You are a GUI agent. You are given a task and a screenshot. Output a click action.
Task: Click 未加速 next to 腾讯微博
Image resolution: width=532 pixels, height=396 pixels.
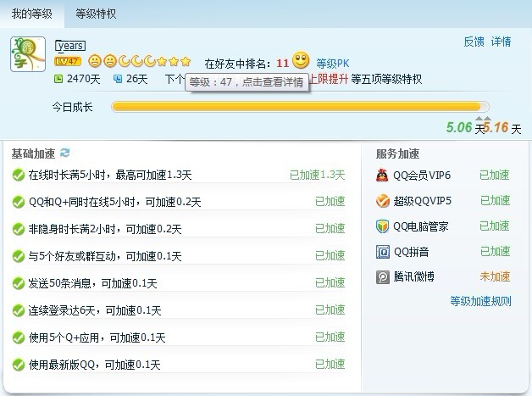(495, 276)
